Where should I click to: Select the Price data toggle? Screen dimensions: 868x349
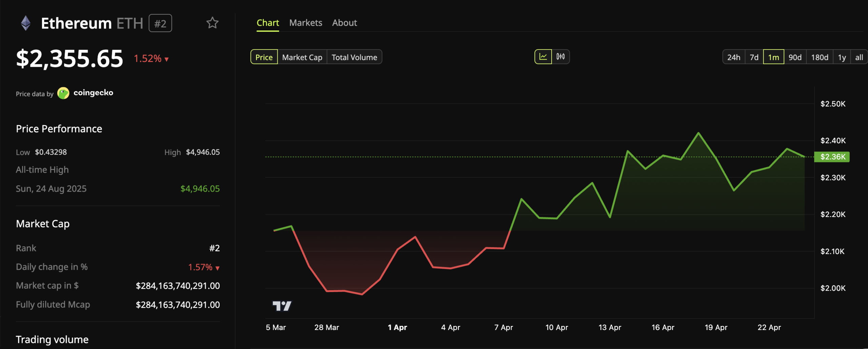coord(264,57)
